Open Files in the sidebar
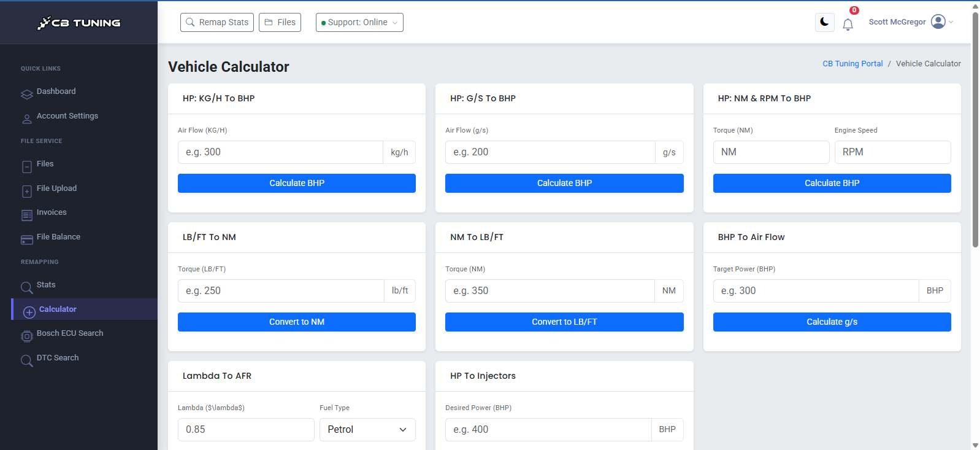Image resolution: width=980 pixels, height=450 pixels. [x=45, y=164]
